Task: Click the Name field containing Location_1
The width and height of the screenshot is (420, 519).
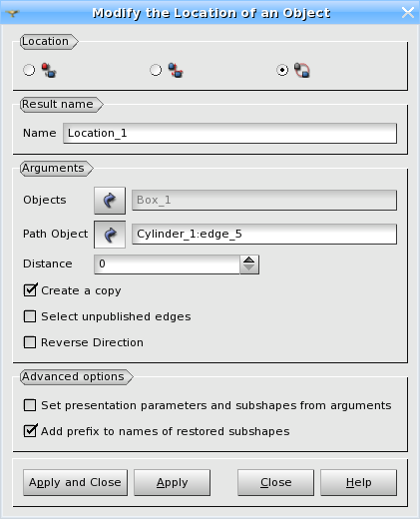Action: point(229,133)
